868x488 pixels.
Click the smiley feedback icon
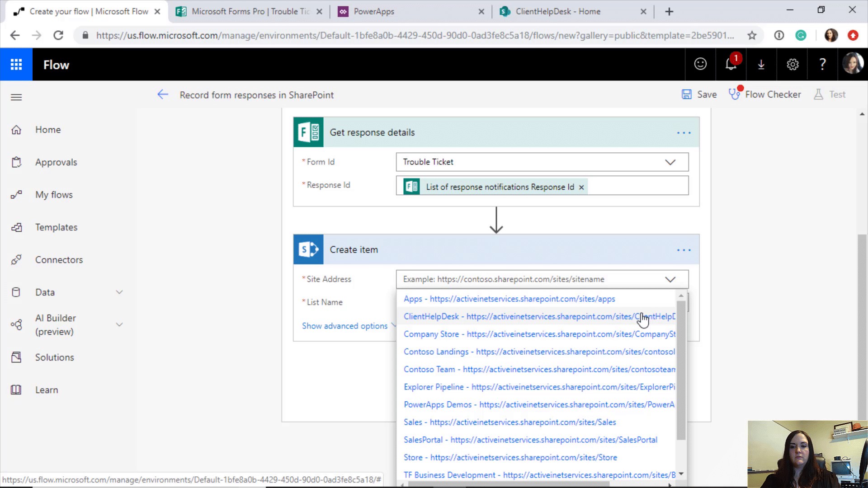point(700,64)
